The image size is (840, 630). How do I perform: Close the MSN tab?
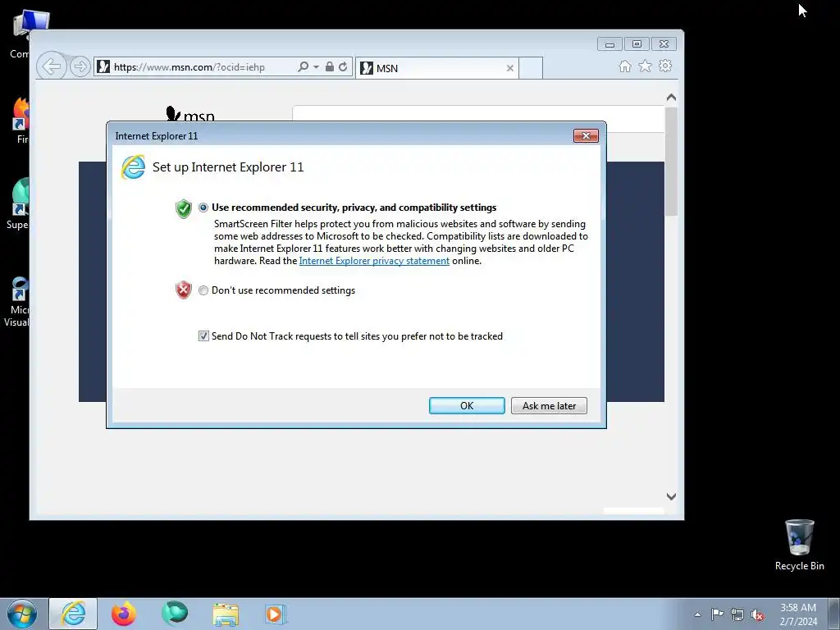(x=510, y=68)
